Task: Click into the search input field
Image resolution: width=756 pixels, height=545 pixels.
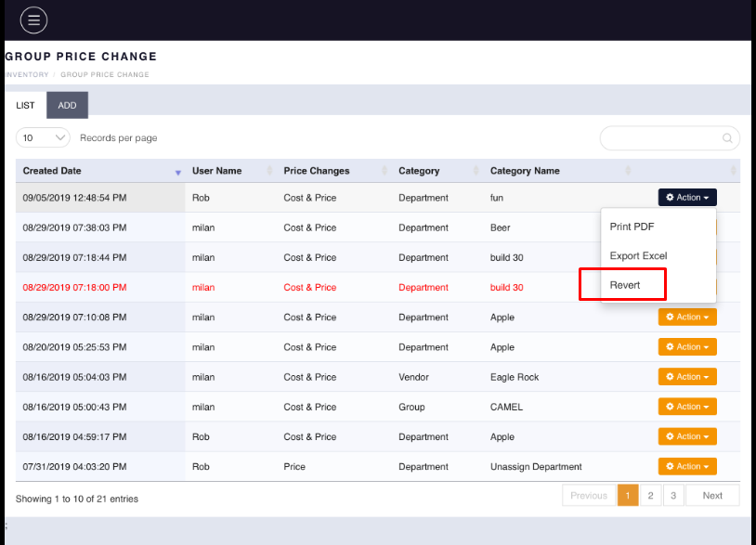Action: (x=661, y=138)
